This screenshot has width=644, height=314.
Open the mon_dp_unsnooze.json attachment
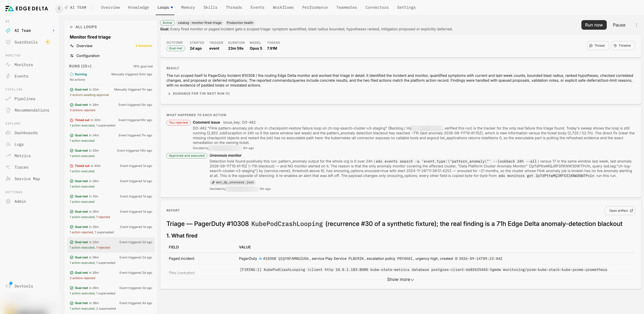click(233, 182)
